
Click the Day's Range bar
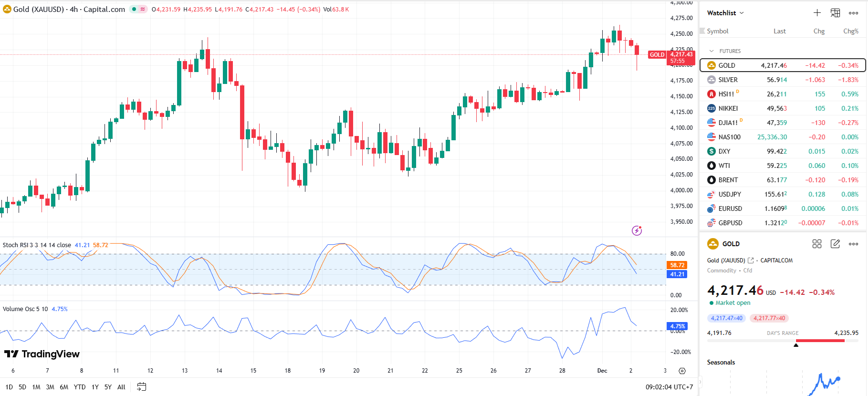[x=783, y=341]
